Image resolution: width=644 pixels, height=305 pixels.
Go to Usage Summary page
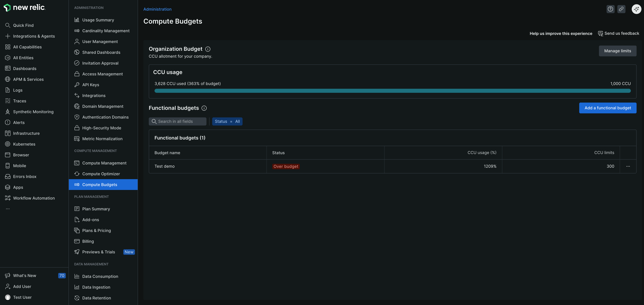click(x=98, y=20)
